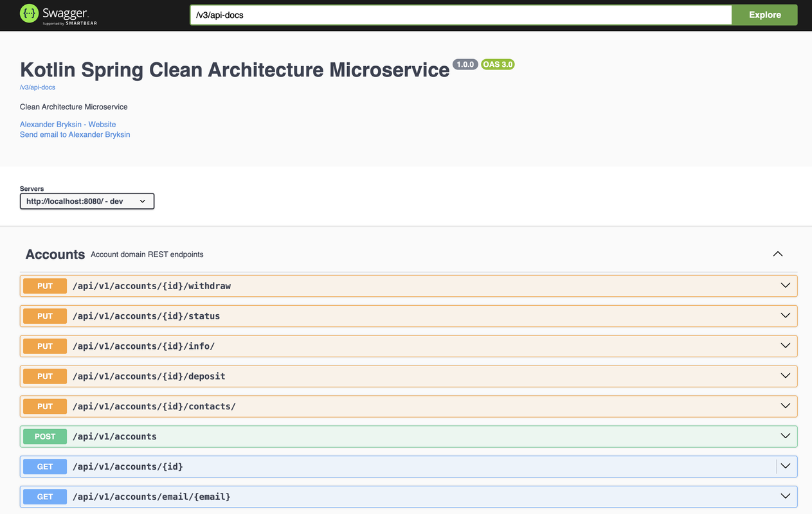Click the Clean Architecture Microservice description text
Screen dimensions: 812x514
(74, 107)
